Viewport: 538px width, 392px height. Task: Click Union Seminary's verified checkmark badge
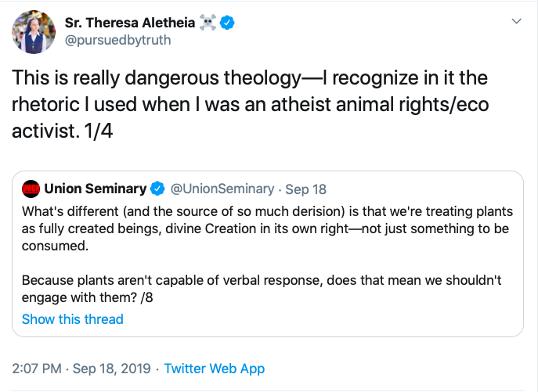pyautogui.click(x=157, y=189)
